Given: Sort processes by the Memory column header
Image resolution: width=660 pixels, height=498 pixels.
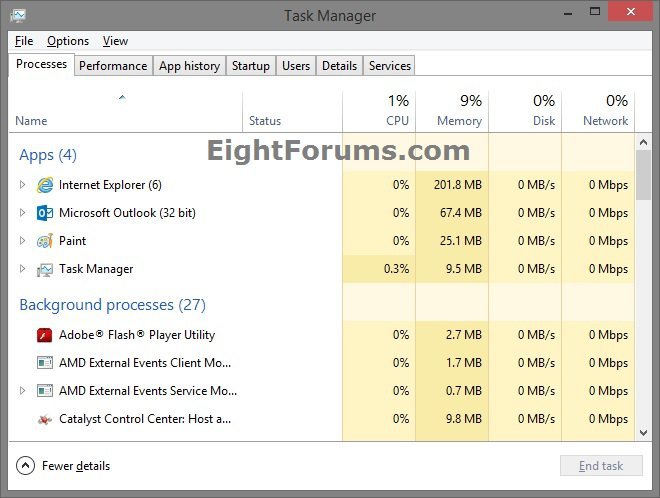Looking at the screenshot, I should 452,110.
